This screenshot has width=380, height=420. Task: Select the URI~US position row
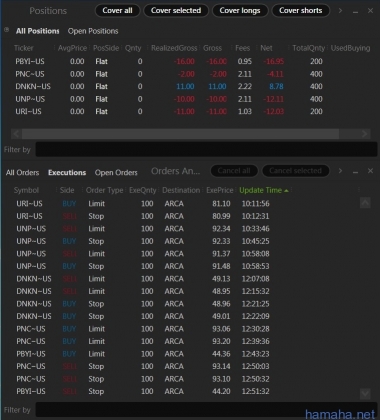[x=190, y=111]
